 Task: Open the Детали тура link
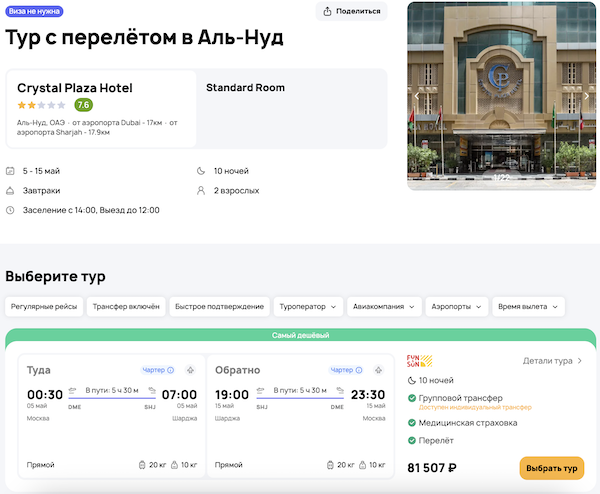click(x=552, y=361)
